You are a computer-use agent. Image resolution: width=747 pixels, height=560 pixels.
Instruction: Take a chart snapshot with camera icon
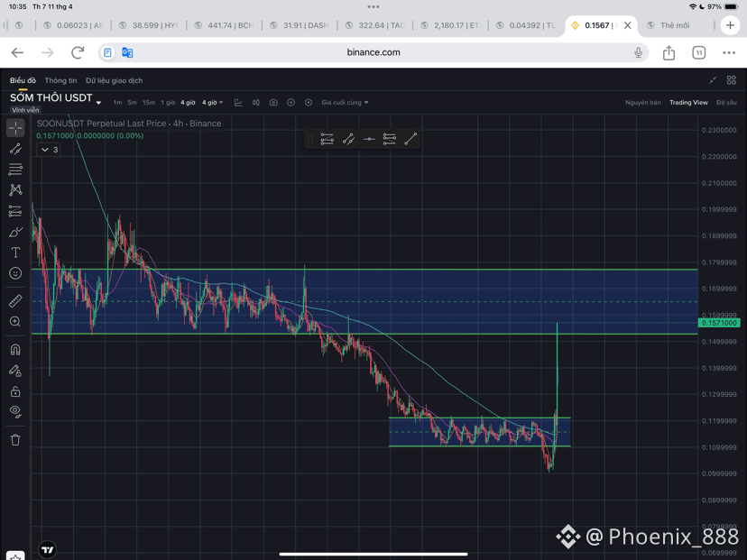273,103
